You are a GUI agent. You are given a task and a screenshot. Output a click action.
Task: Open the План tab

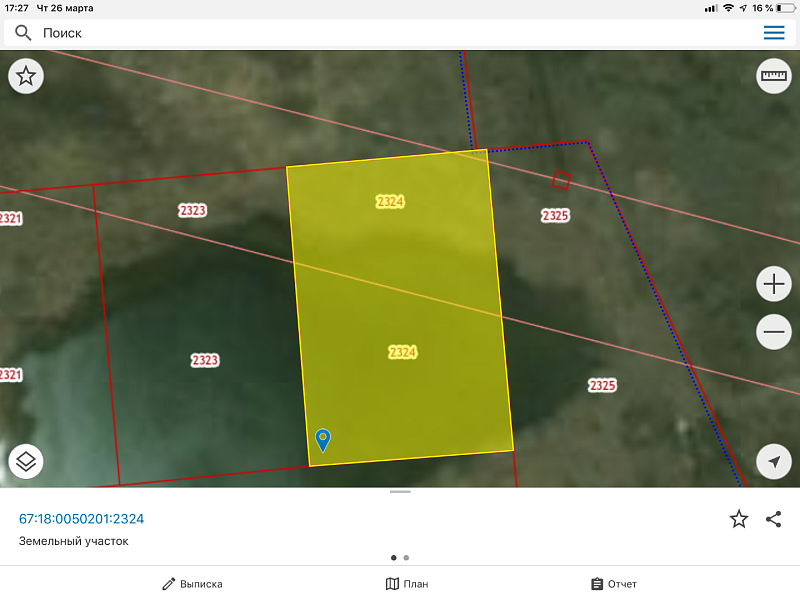pyautogui.click(x=407, y=584)
